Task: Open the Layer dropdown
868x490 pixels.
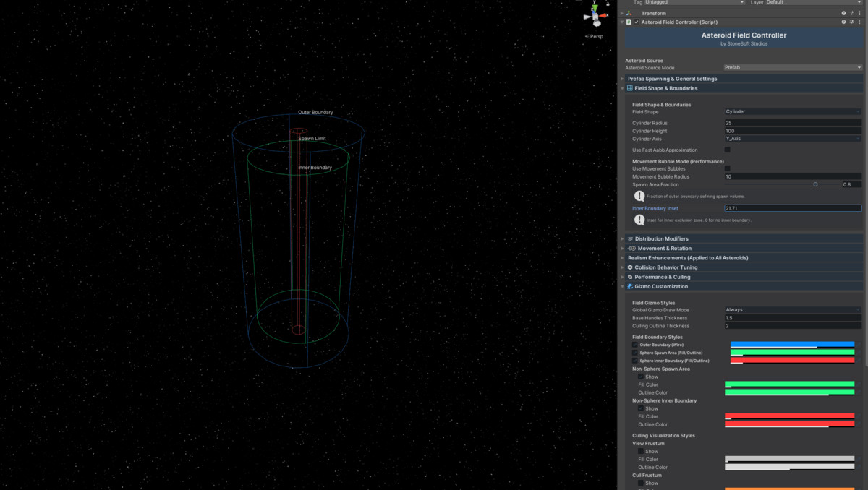Action: tap(814, 2)
